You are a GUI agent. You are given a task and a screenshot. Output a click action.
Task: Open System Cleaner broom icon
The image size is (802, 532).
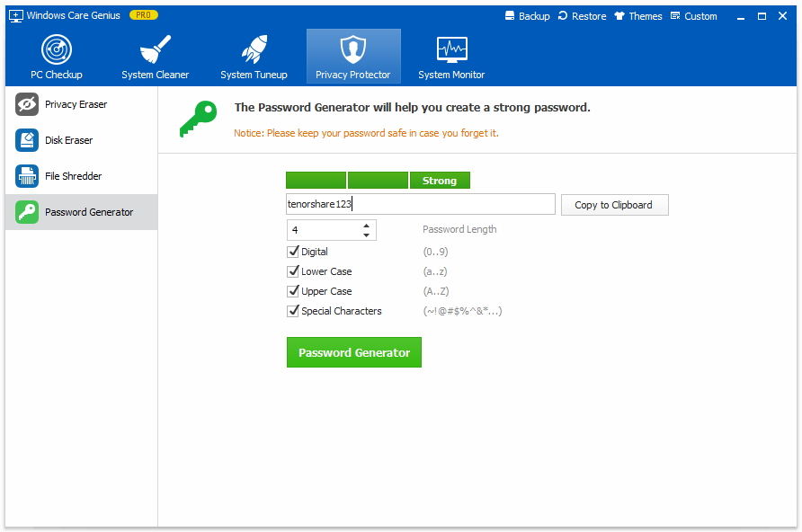point(155,49)
